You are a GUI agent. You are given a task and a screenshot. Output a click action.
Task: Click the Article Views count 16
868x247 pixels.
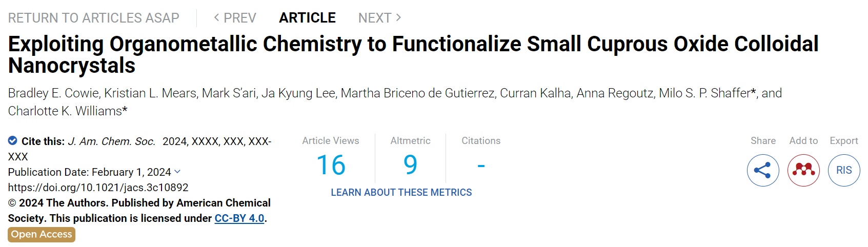click(x=331, y=165)
